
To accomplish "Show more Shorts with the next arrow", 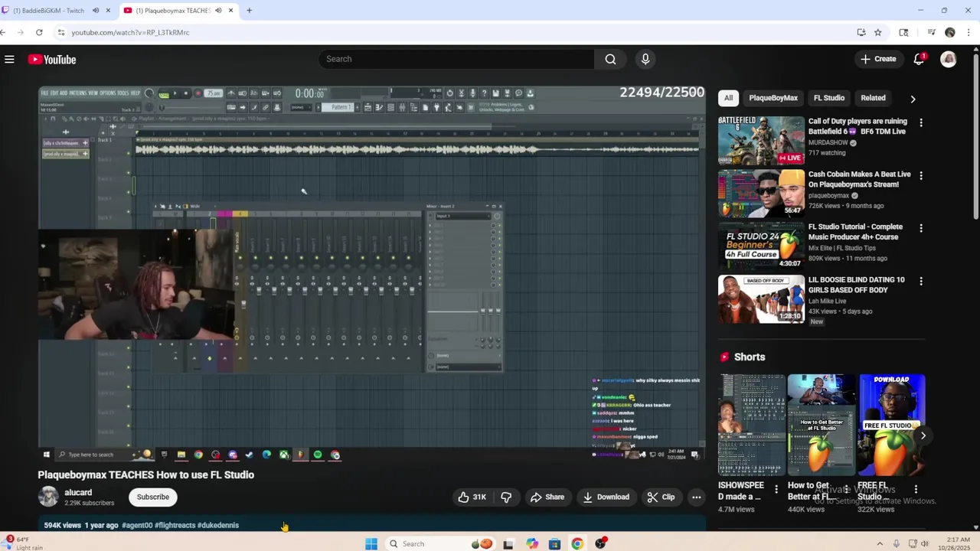I will [x=923, y=435].
